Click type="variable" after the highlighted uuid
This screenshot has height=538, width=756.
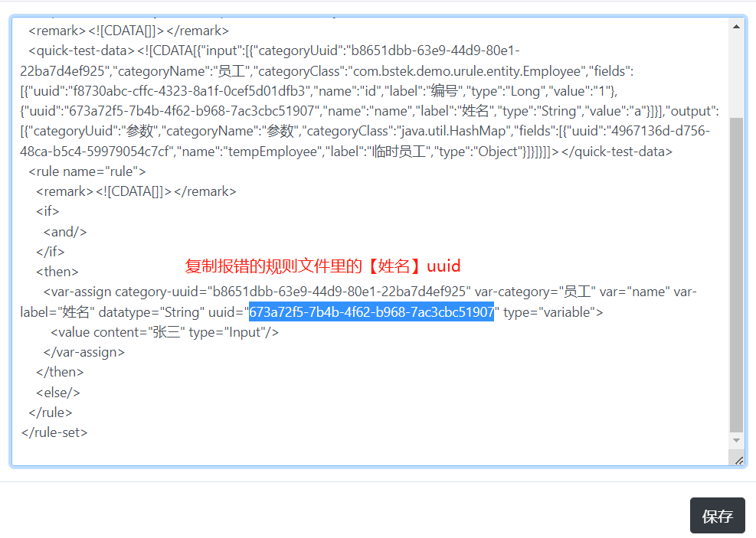(x=549, y=312)
